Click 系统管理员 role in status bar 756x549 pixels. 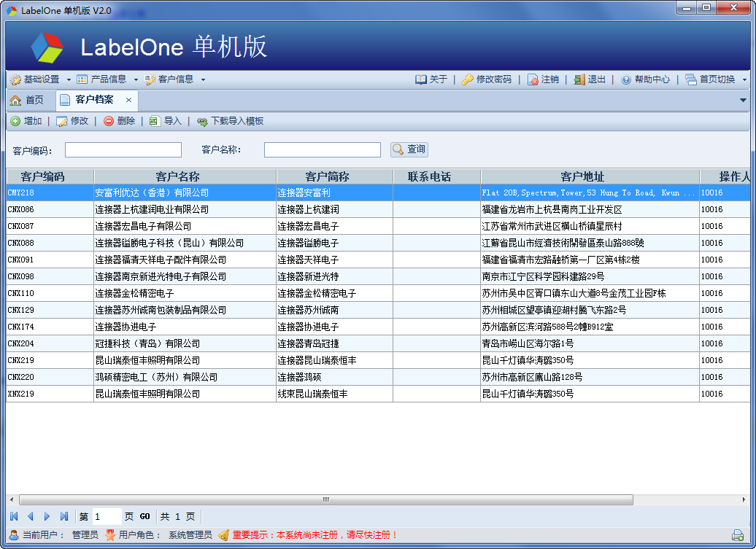(x=190, y=535)
